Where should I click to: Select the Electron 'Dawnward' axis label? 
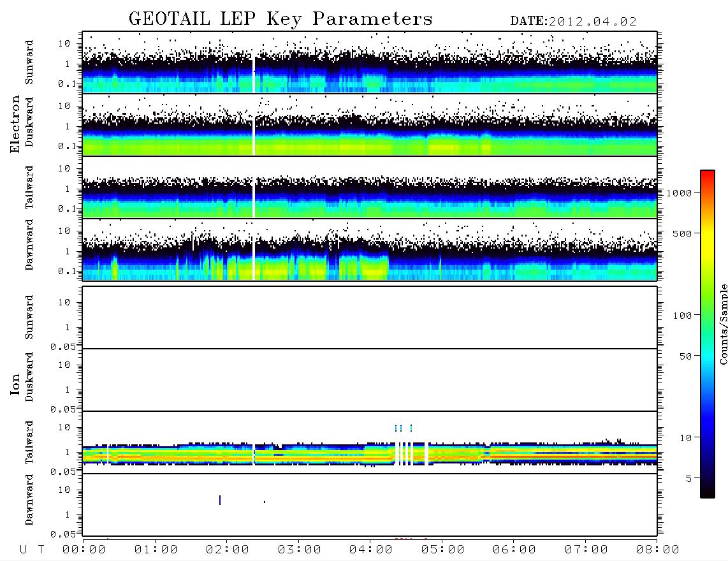[x=29, y=245]
